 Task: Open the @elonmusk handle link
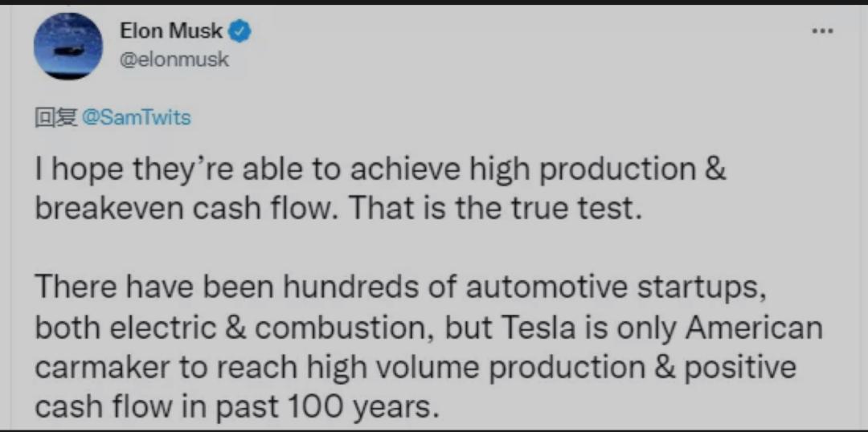[x=174, y=59]
